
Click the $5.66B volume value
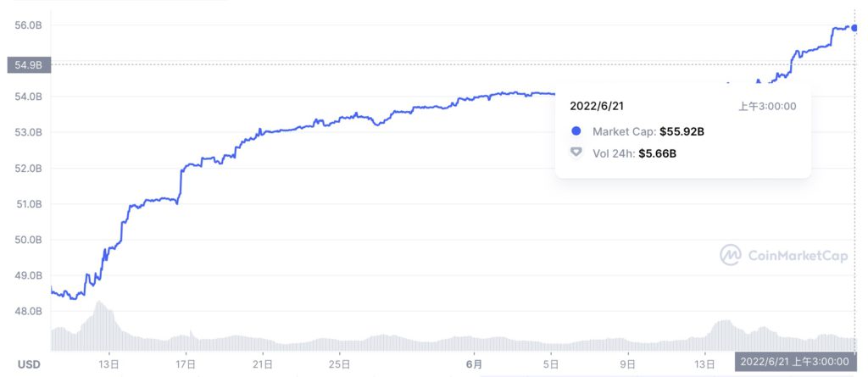click(x=657, y=153)
